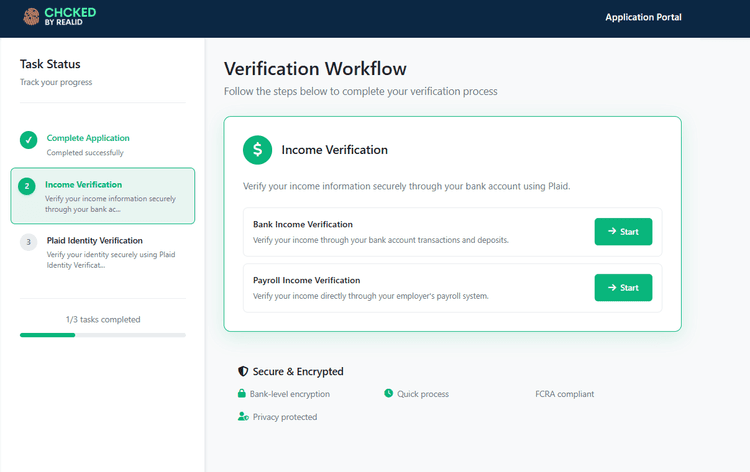The image size is (750, 472).
Task: Select the Plaid Identity Verification step
Action: (x=103, y=252)
